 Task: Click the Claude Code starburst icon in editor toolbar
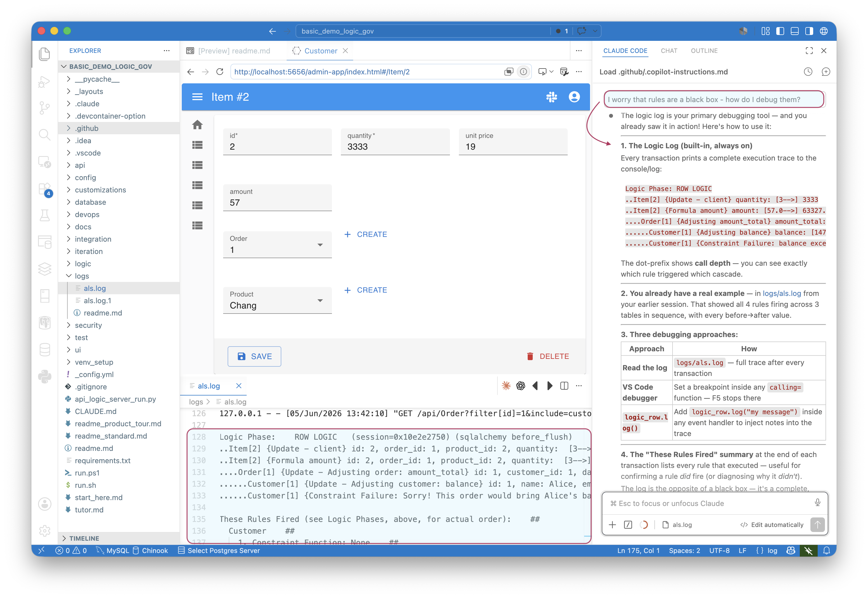pos(506,385)
